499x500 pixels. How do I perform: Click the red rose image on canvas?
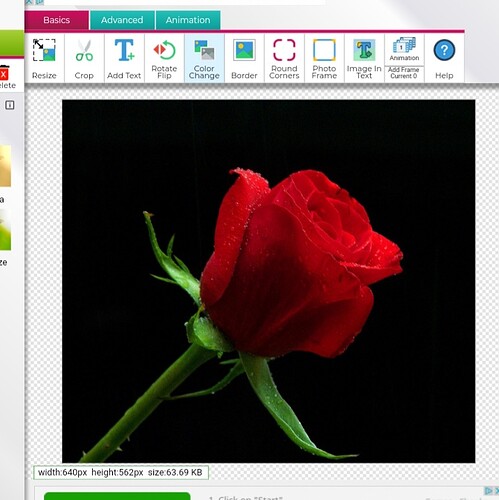(268, 281)
